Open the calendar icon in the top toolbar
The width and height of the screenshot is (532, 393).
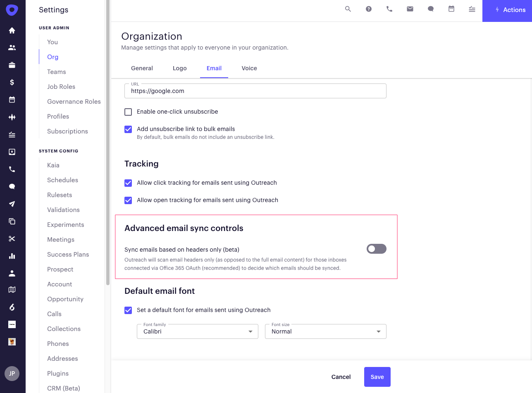pyautogui.click(x=451, y=9)
